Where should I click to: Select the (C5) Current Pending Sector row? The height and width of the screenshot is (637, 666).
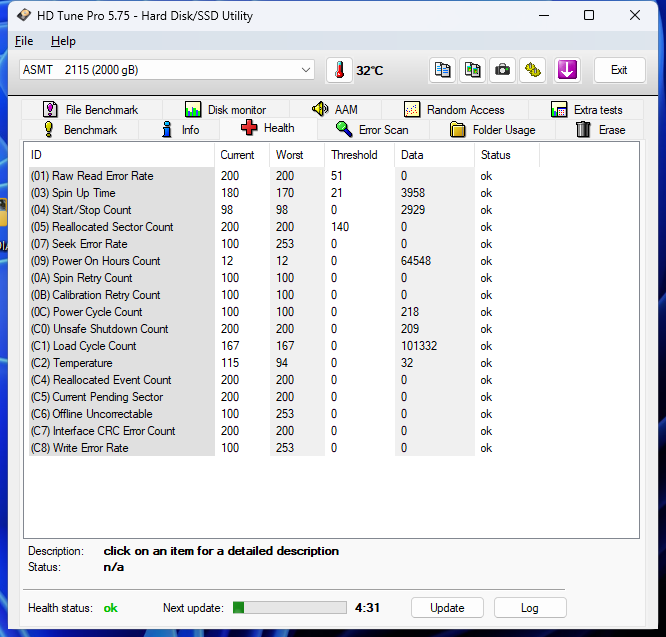tap(283, 397)
